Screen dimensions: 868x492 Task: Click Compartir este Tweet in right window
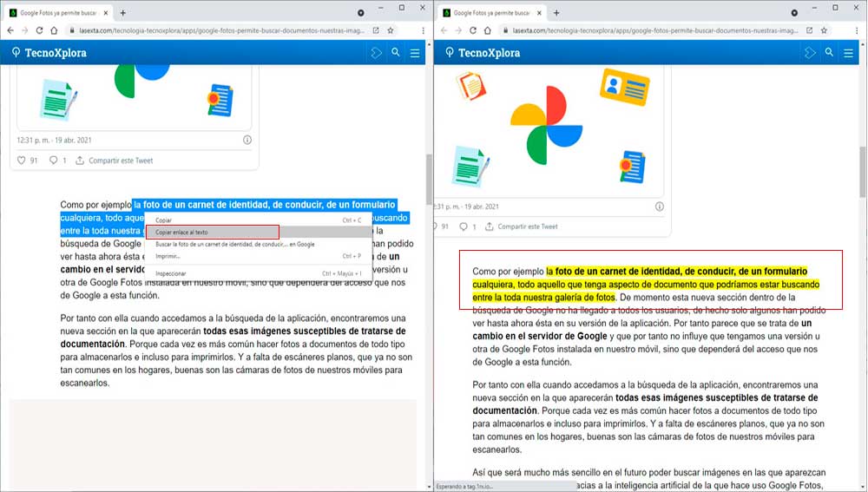521,226
